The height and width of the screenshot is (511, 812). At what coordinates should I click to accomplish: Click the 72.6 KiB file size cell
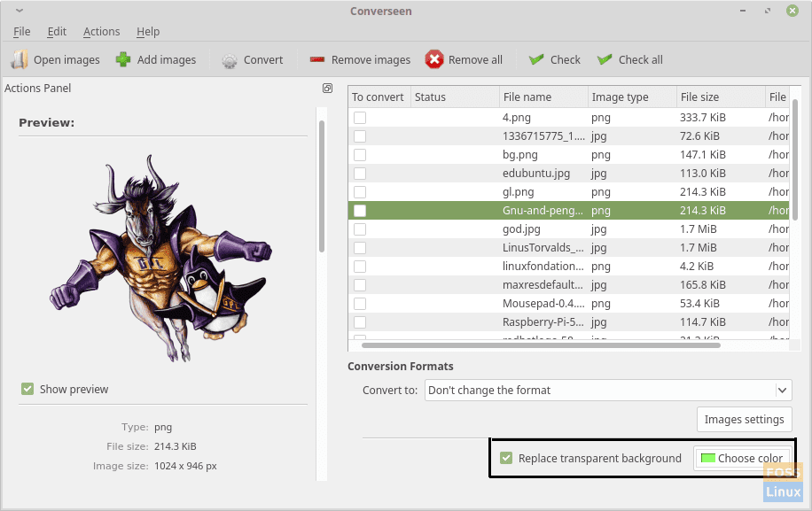click(x=699, y=136)
